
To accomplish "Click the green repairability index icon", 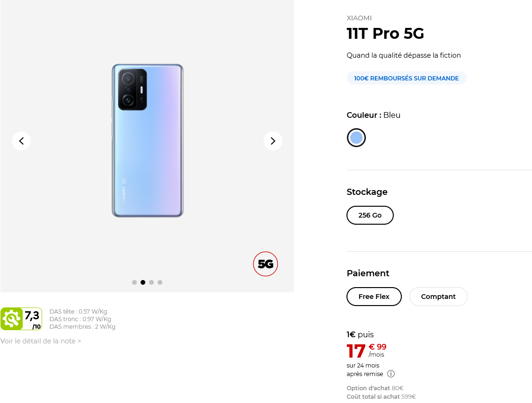I will point(11,319).
